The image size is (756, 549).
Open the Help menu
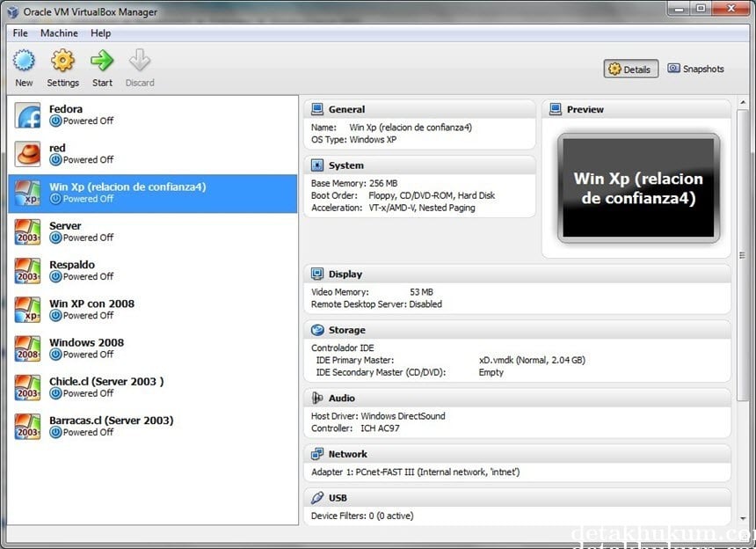click(101, 33)
